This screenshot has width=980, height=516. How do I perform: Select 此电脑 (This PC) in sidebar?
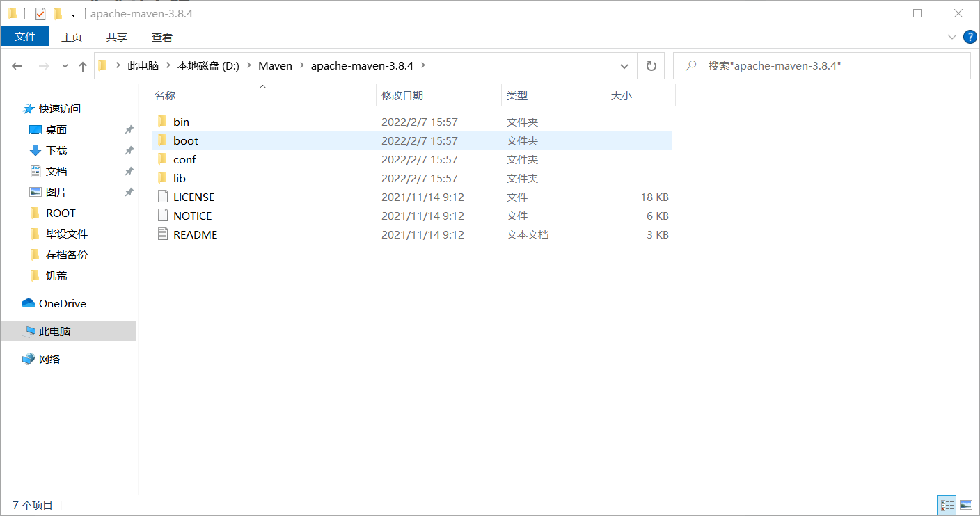pyautogui.click(x=68, y=331)
